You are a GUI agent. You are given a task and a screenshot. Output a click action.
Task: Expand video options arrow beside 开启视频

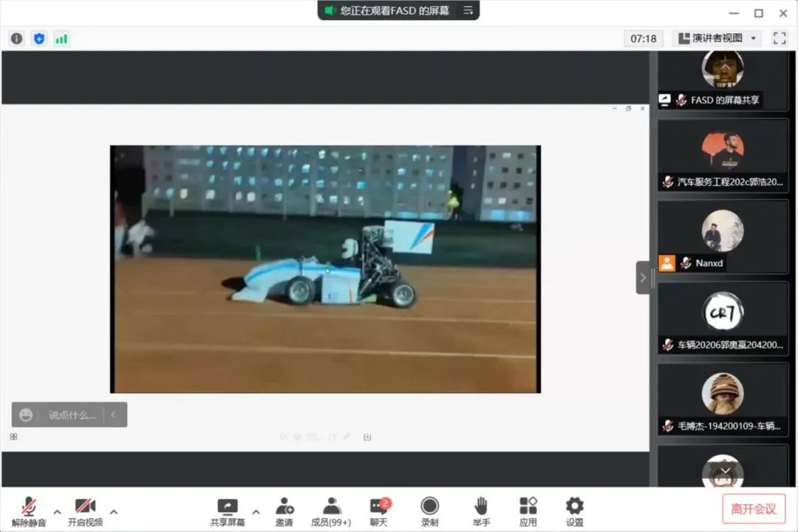click(114, 511)
